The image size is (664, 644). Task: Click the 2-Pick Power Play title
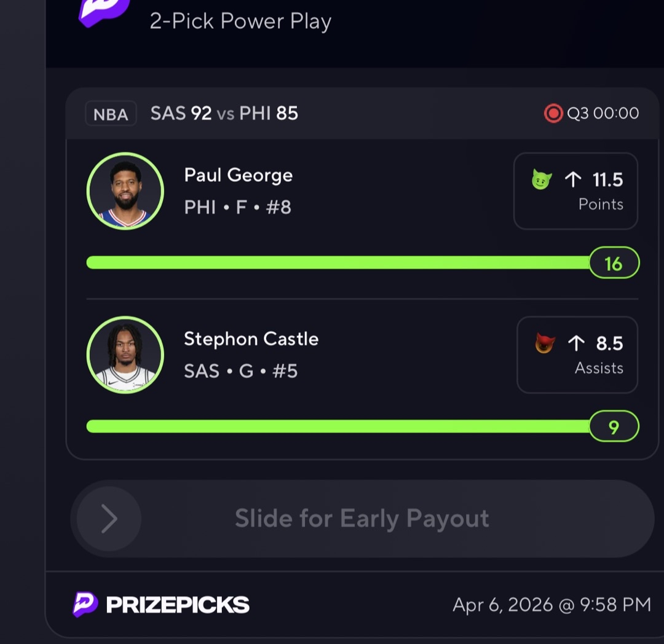(240, 22)
